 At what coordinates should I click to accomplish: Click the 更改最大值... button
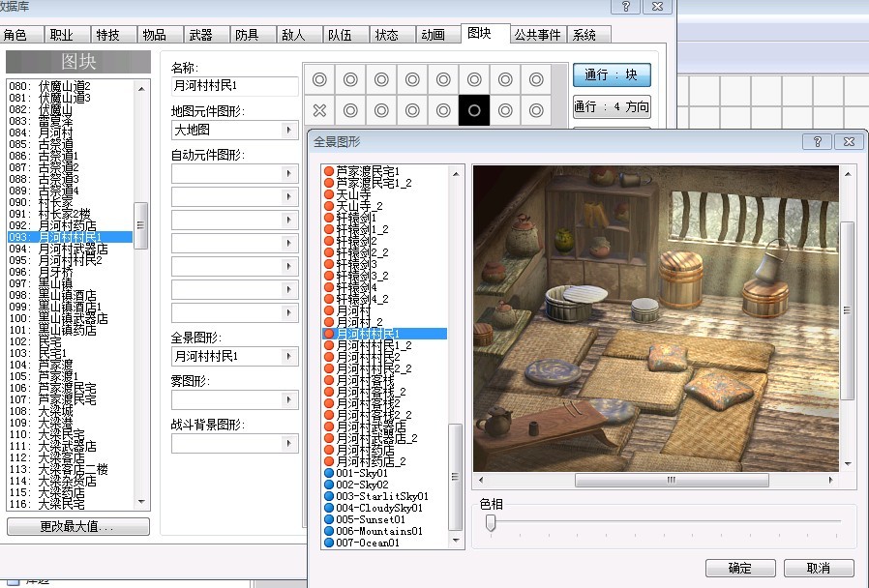coord(78,526)
